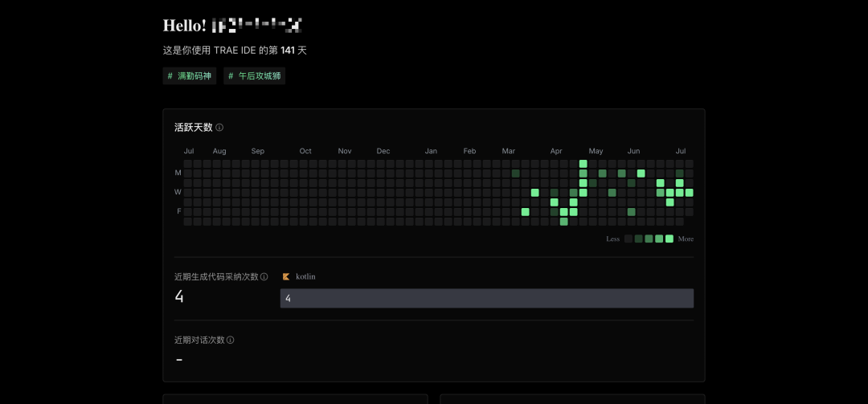Click the W weekday label on heatmap
The image size is (868, 404).
[x=178, y=193]
